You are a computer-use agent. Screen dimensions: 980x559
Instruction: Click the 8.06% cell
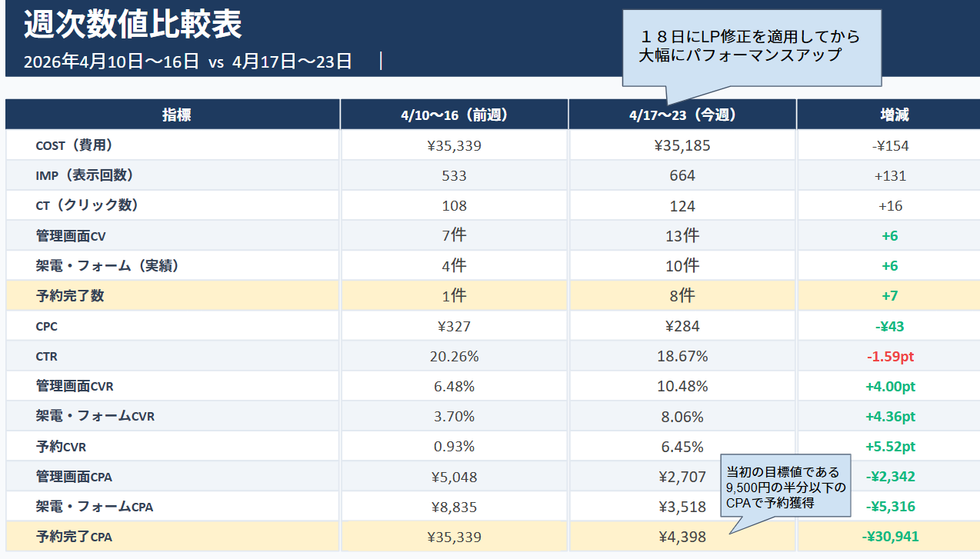tap(682, 416)
